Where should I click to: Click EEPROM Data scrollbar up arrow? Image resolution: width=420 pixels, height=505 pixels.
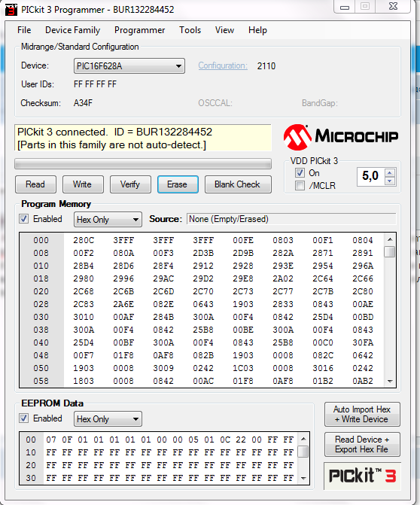(x=303, y=439)
